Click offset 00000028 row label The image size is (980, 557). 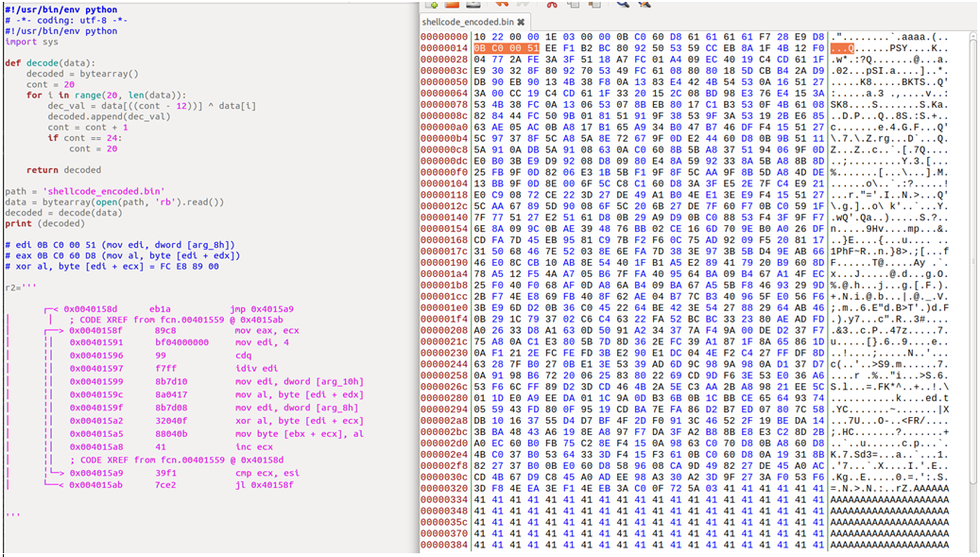444,60
